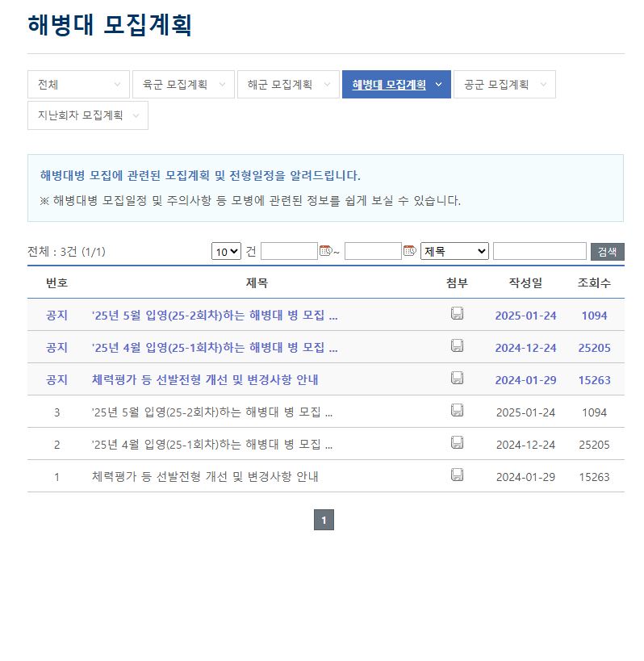This screenshot has height=661, width=644.
Task: Expand the 육군 모집계획 chevron
Action: click(222, 84)
